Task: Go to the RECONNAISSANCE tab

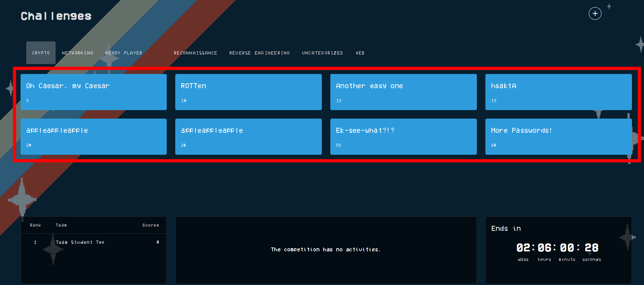Action: point(195,53)
